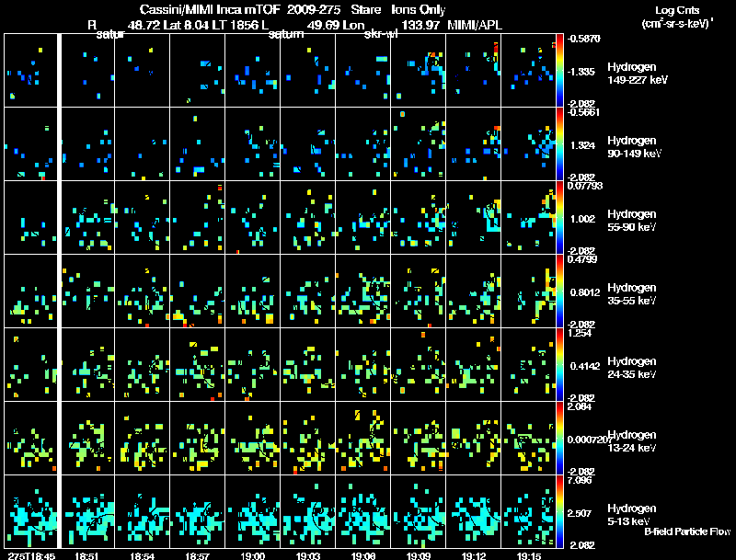Open the 5-13 keV panel at 18:51
Screen dimensions: 736x560
click(x=87, y=511)
